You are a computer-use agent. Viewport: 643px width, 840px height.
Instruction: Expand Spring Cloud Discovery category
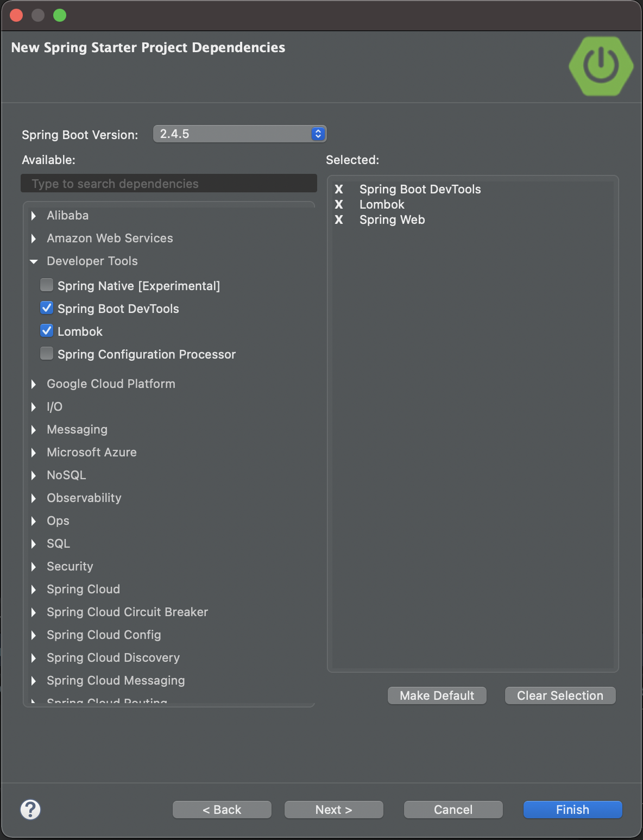point(34,658)
